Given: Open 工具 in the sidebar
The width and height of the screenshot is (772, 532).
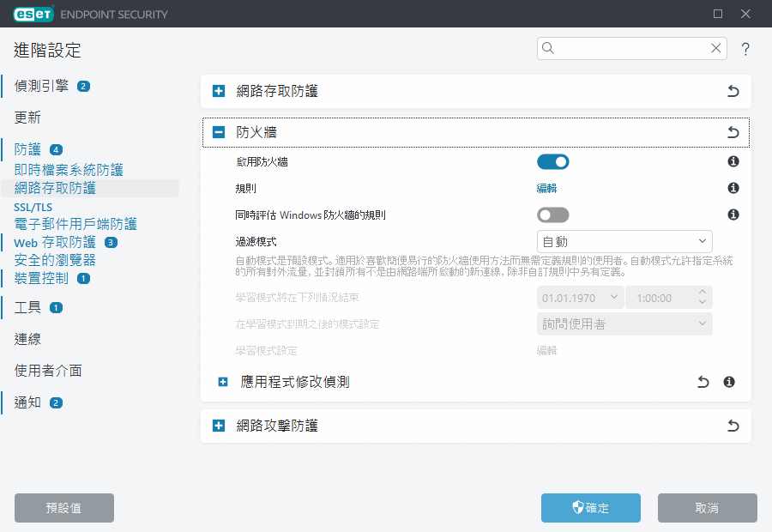Looking at the screenshot, I should click(x=27, y=308).
